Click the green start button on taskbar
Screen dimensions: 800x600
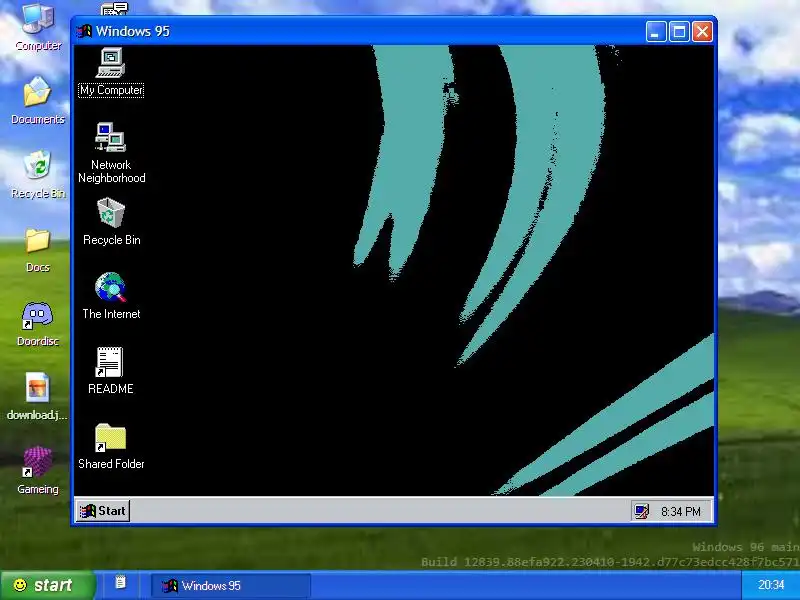pos(47,585)
